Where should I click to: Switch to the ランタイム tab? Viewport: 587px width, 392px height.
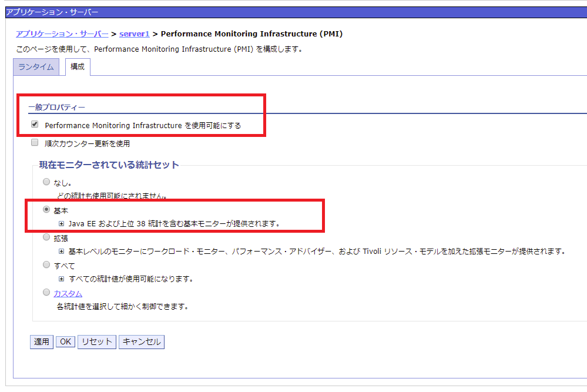click(x=36, y=66)
